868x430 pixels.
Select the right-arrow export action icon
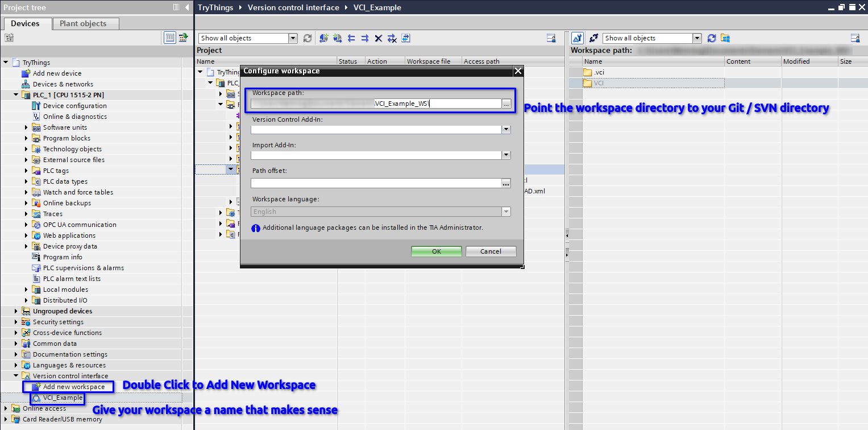tap(365, 38)
